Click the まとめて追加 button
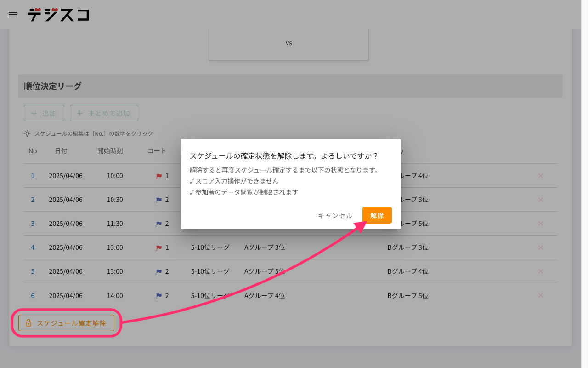This screenshot has height=368, width=588. tap(104, 113)
